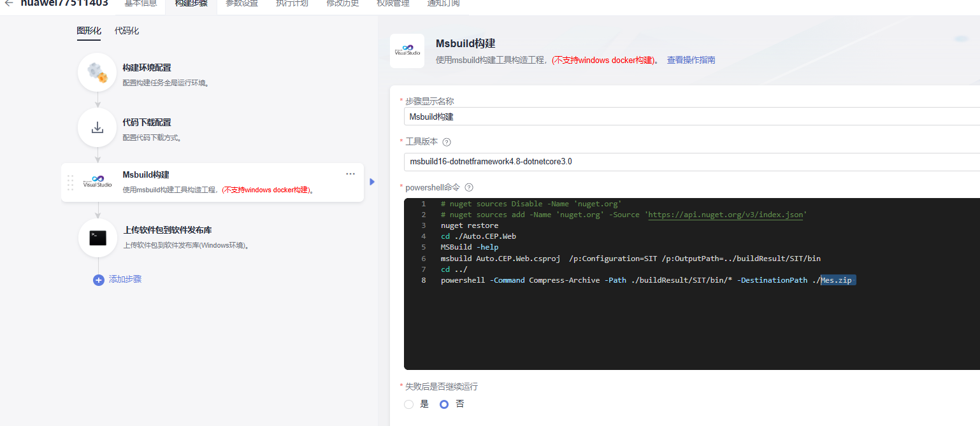Click the Visual Studio logo in panel header
Viewport: 980px width, 426px height.
coord(407,51)
